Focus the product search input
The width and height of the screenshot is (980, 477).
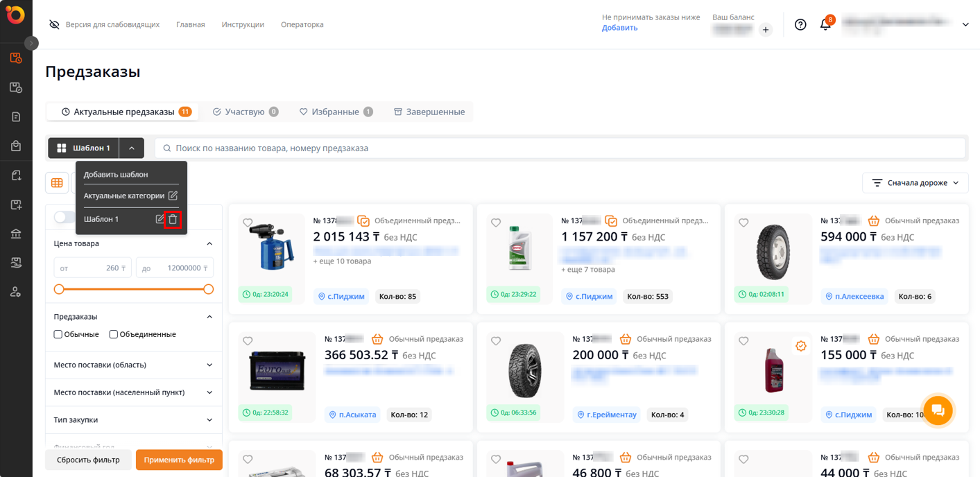point(560,148)
